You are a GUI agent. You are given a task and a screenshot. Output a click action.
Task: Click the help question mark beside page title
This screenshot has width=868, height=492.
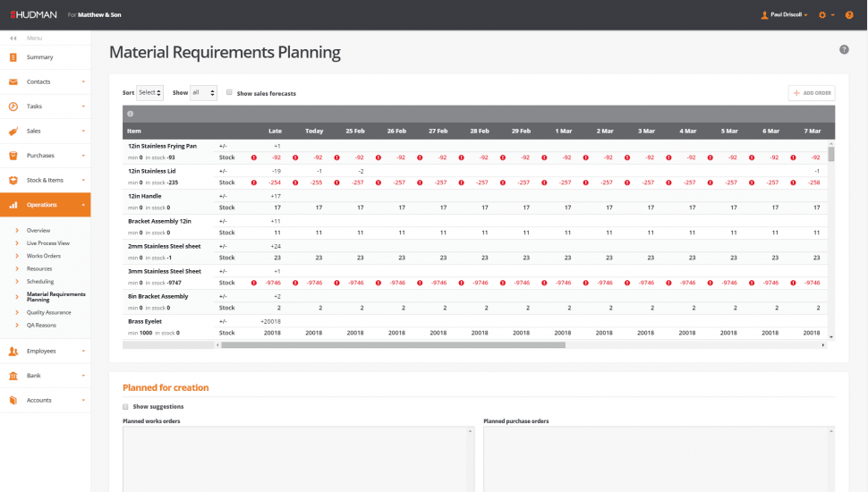[x=844, y=50]
